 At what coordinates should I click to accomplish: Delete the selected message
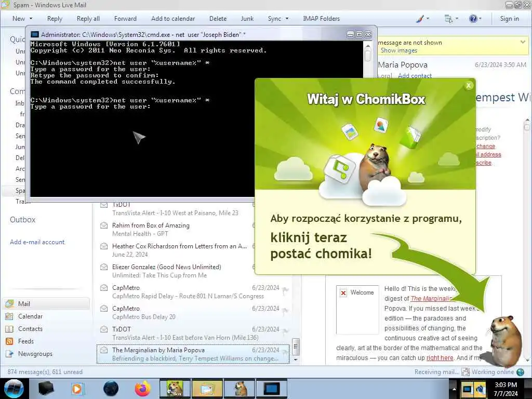pos(218,19)
